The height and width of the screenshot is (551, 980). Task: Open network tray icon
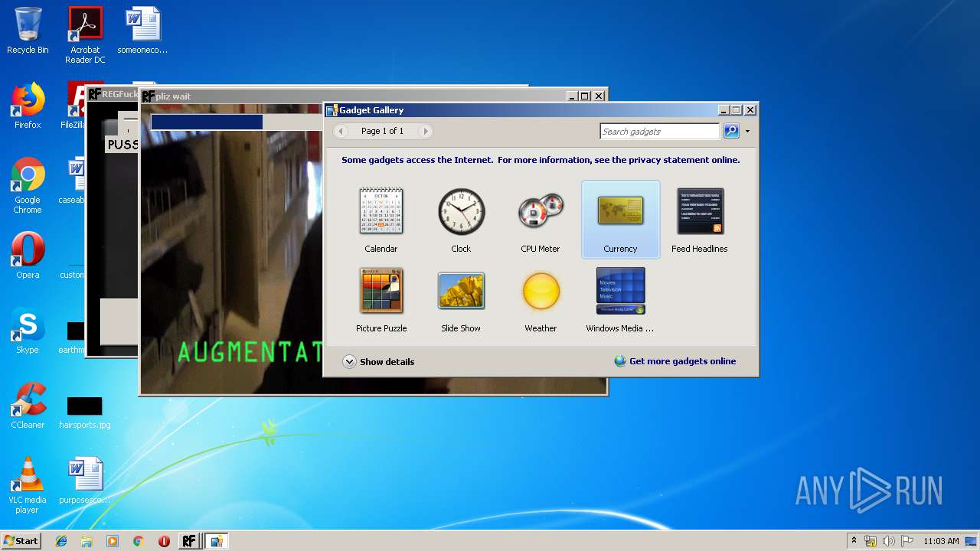871,541
